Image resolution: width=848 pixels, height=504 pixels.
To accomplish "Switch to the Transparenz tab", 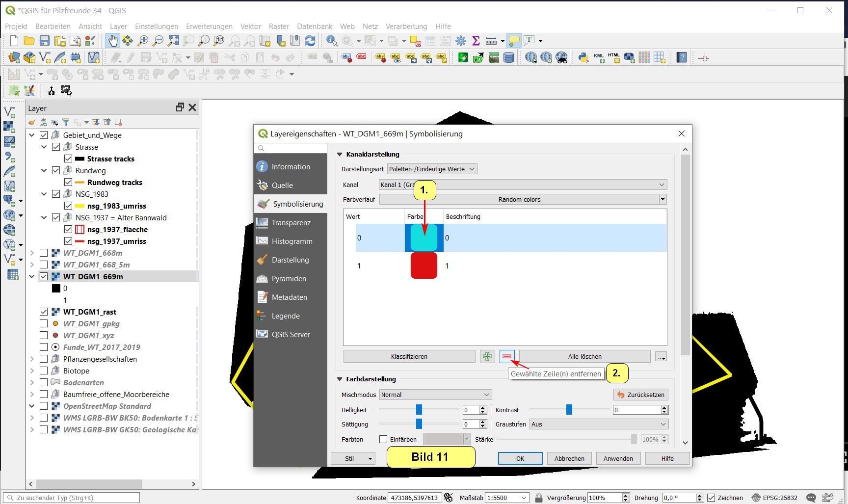I will (291, 223).
